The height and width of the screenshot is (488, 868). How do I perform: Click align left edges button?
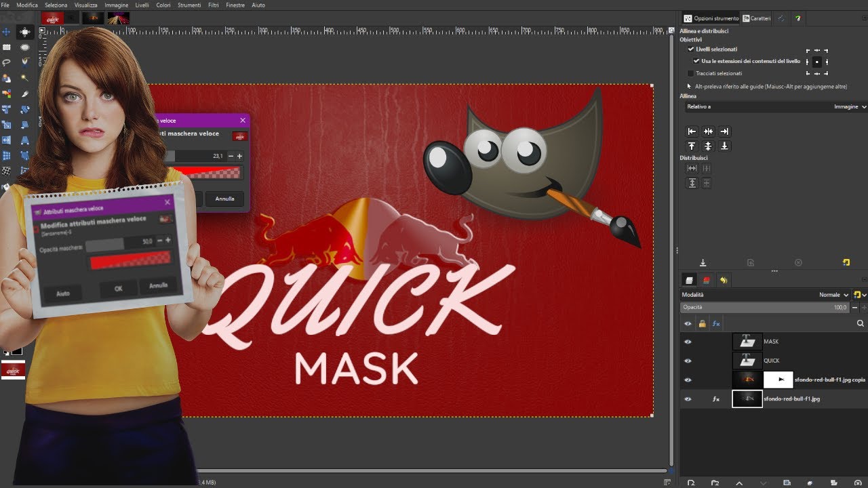[x=692, y=131]
